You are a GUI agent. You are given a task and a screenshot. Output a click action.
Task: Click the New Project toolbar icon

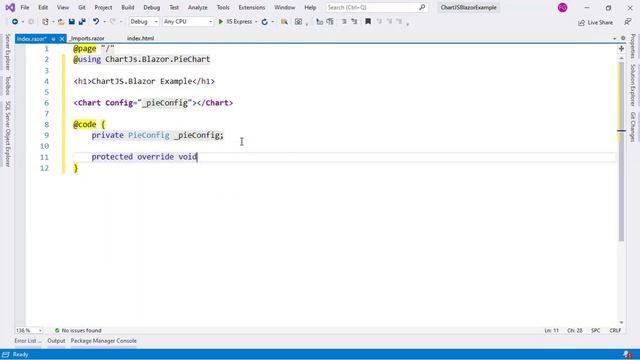click(45, 22)
